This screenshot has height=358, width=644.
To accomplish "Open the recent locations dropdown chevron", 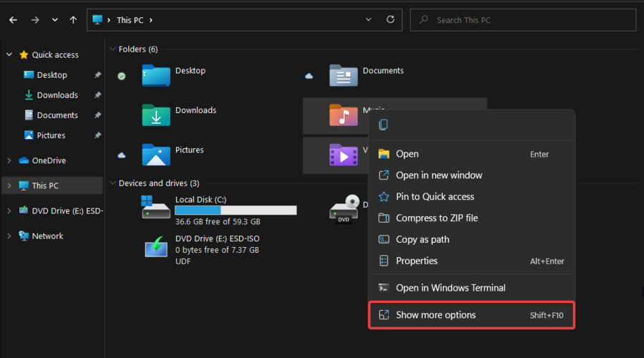I will pos(54,20).
